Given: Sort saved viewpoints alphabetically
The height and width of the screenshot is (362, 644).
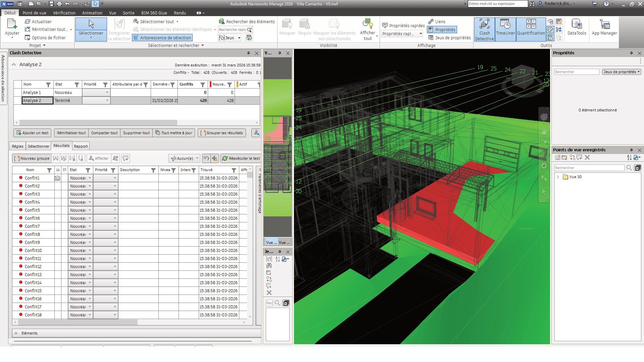Looking at the screenshot, I should (x=629, y=158).
